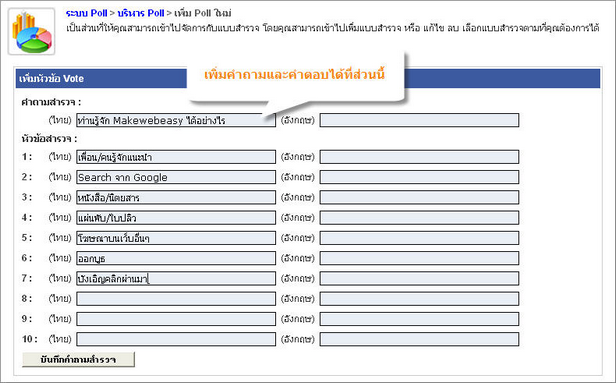
Task: Click English field for option 10
Action: coord(419,339)
